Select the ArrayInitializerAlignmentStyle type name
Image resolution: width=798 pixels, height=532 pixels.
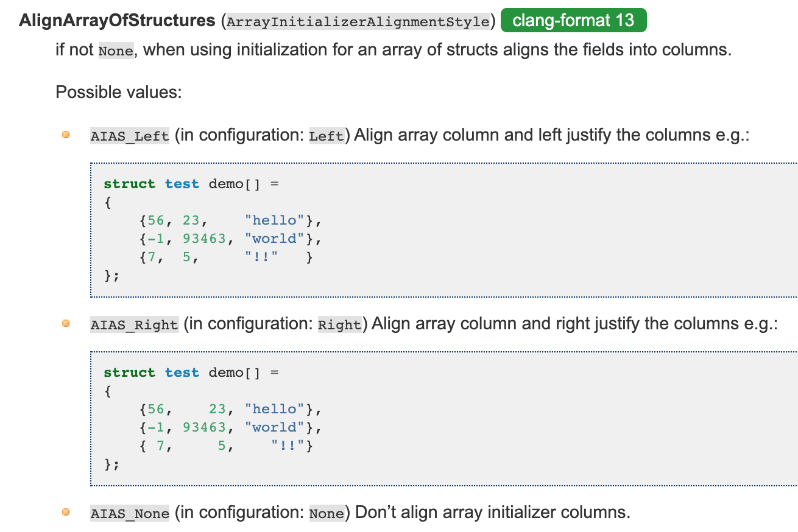(357, 22)
